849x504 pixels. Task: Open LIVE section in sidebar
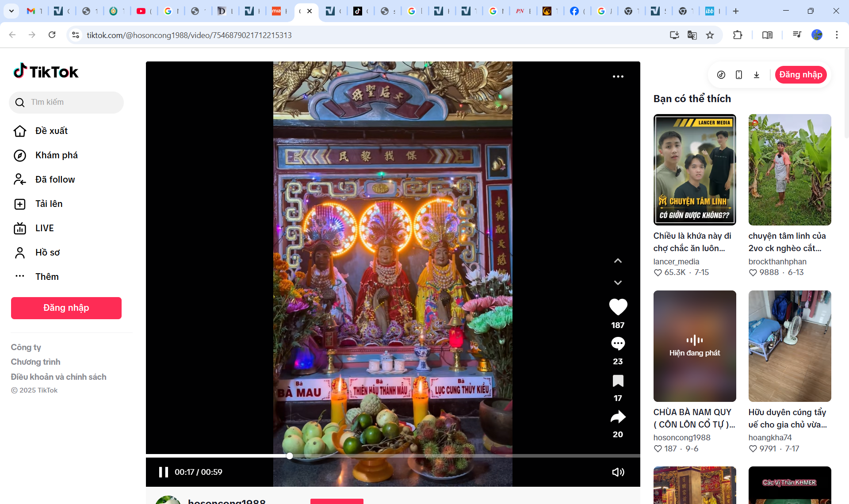pyautogui.click(x=44, y=228)
